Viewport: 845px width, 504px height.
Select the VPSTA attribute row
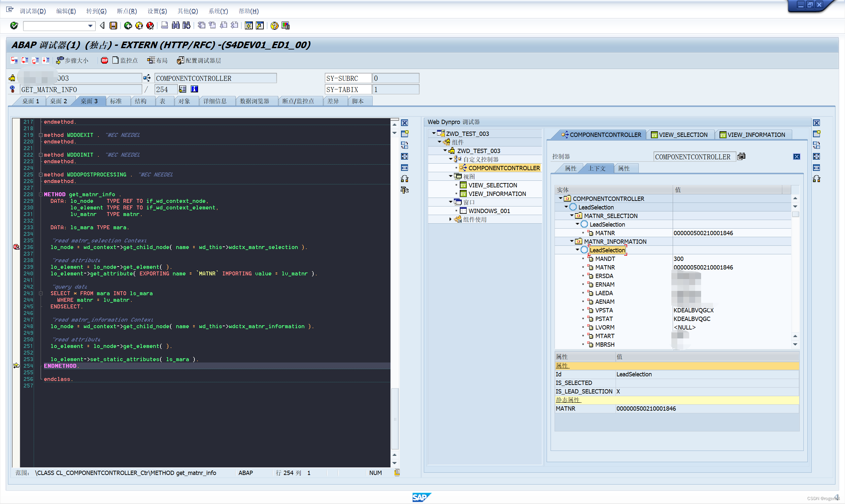click(x=673, y=310)
